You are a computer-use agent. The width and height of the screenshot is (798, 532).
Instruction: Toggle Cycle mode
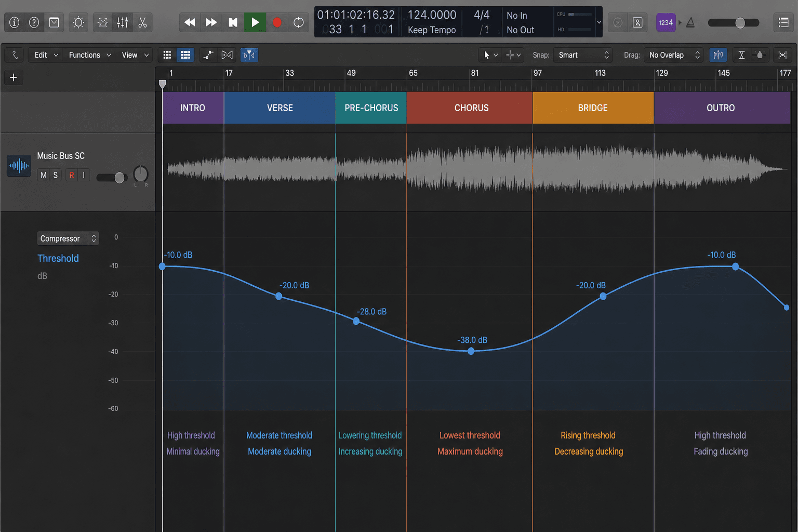298,22
